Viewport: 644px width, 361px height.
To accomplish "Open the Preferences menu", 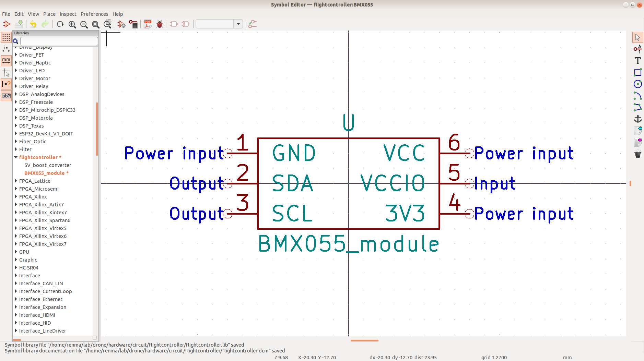I will coord(94,14).
